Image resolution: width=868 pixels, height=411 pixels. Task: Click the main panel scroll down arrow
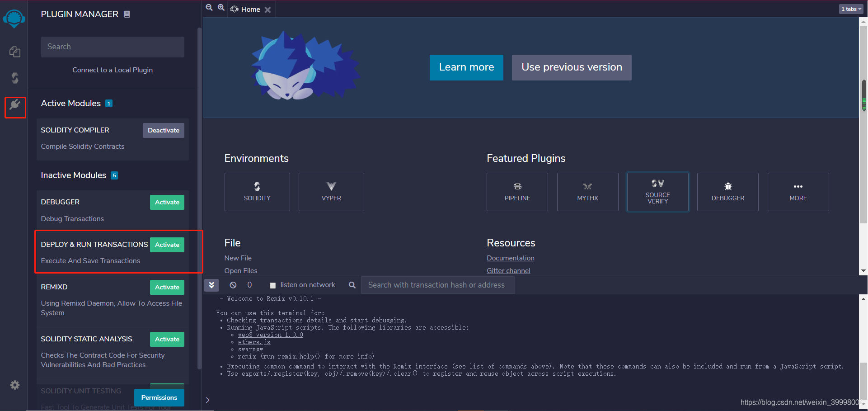(863, 271)
